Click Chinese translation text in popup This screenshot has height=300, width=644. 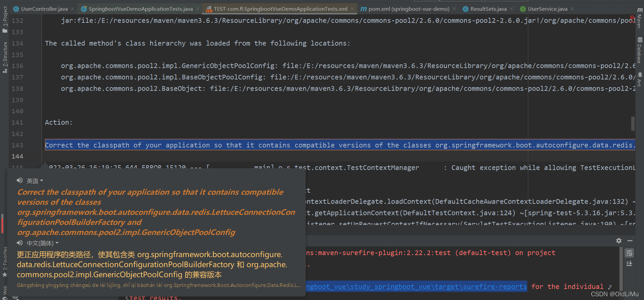click(x=152, y=264)
